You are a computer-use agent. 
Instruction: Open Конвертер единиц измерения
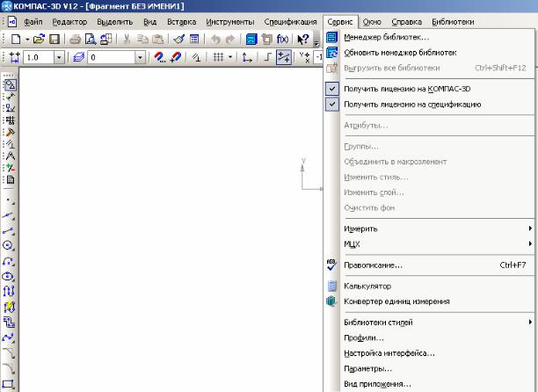(x=429, y=301)
